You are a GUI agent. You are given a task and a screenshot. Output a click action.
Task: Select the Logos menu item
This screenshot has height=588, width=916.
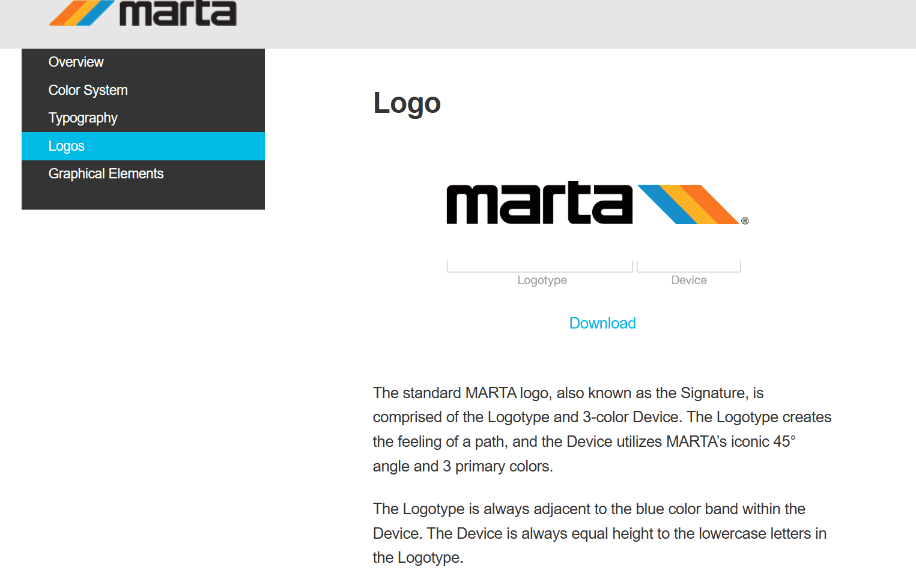click(x=143, y=146)
